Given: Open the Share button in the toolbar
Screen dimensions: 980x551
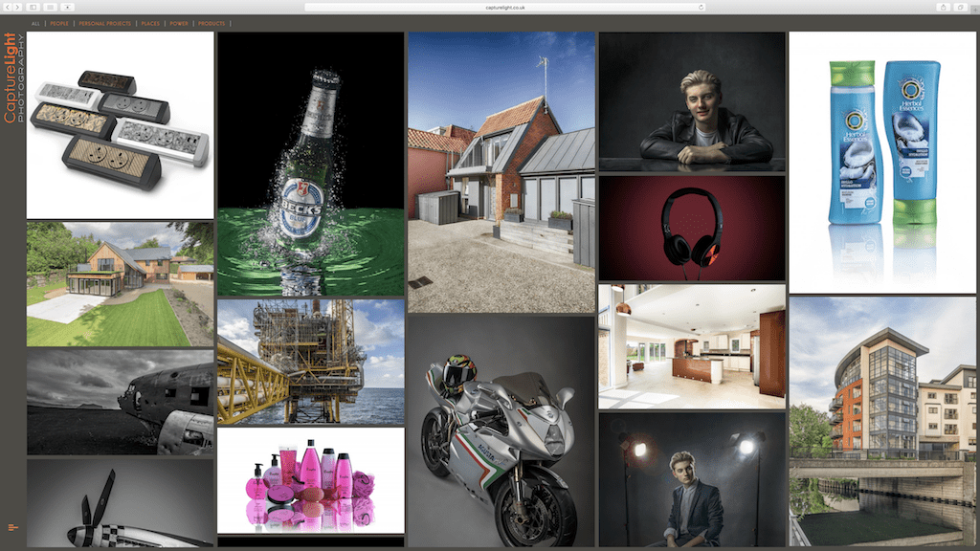Looking at the screenshot, I should [x=943, y=7].
